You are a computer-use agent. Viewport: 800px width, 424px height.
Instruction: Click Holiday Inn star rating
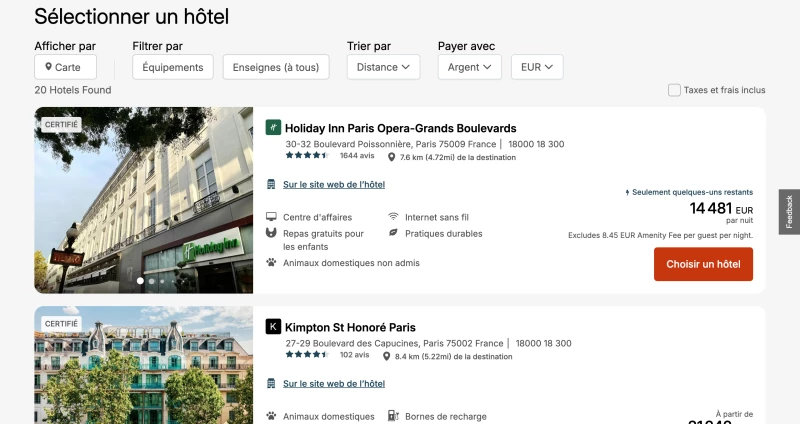point(307,156)
